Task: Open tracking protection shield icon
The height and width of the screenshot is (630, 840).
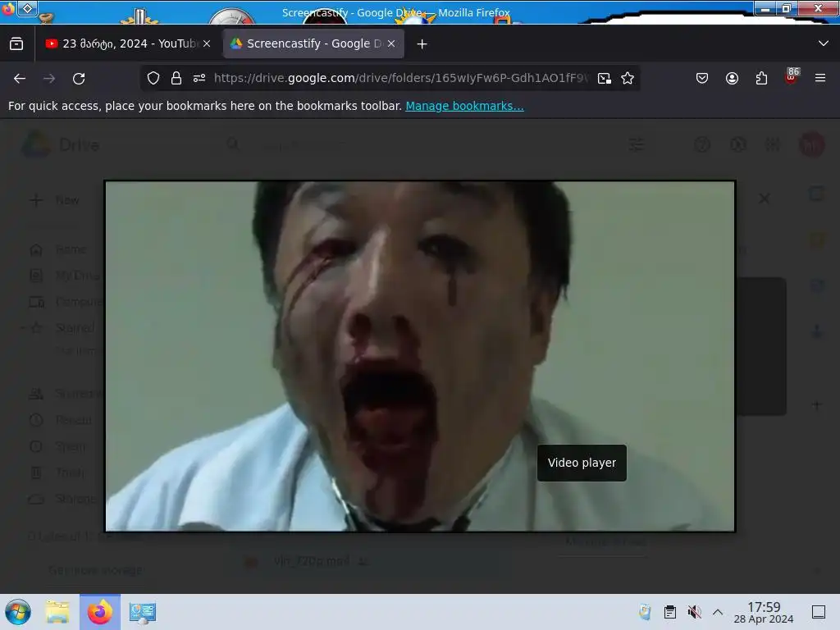Action: point(153,78)
